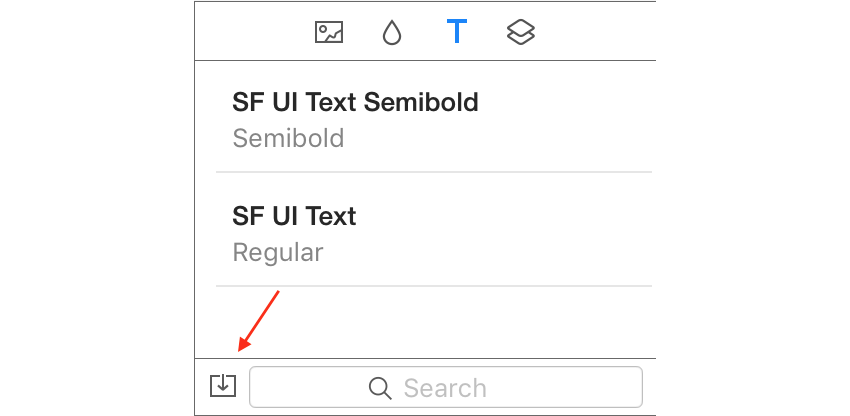Click the Search placeholder text

pos(445,388)
